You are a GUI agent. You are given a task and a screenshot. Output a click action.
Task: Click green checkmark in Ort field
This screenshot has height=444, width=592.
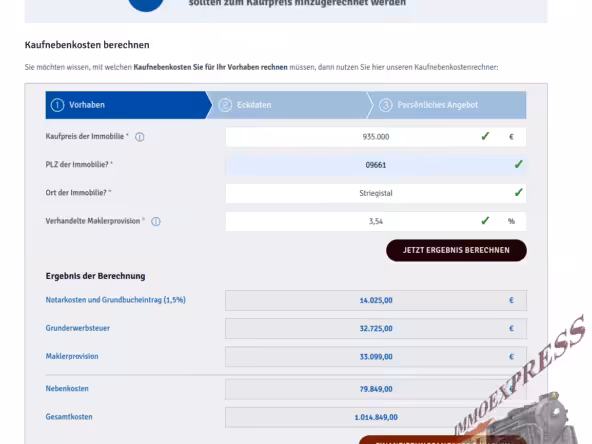518,193
